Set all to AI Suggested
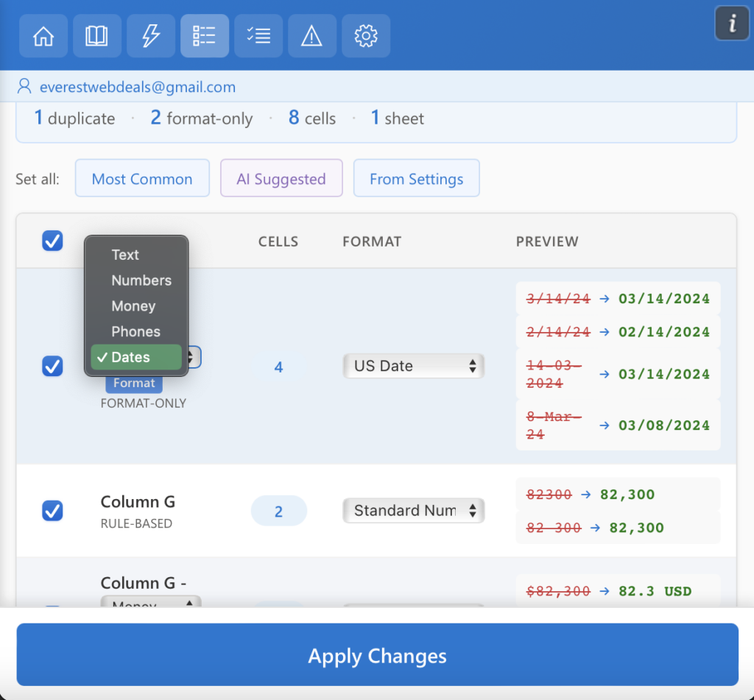 [281, 179]
